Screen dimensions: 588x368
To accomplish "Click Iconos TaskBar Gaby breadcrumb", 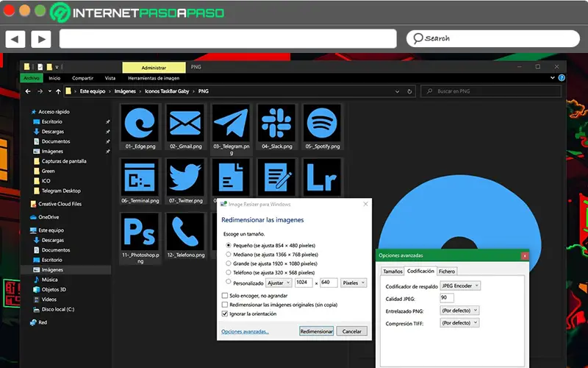I will (167, 91).
